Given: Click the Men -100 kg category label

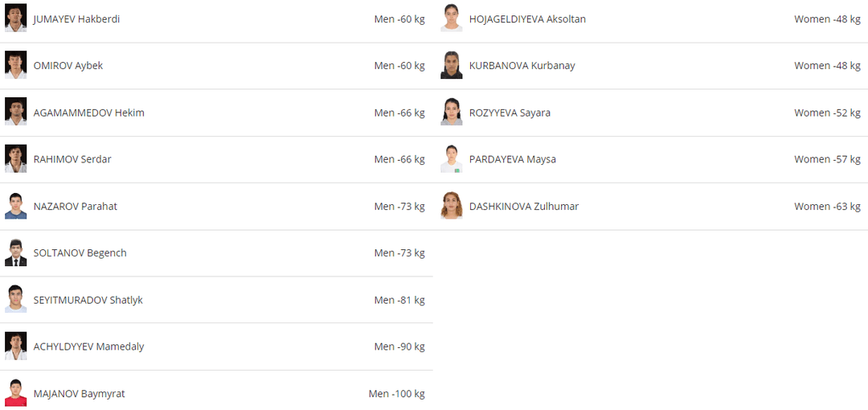Looking at the screenshot, I should pos(396,394).
